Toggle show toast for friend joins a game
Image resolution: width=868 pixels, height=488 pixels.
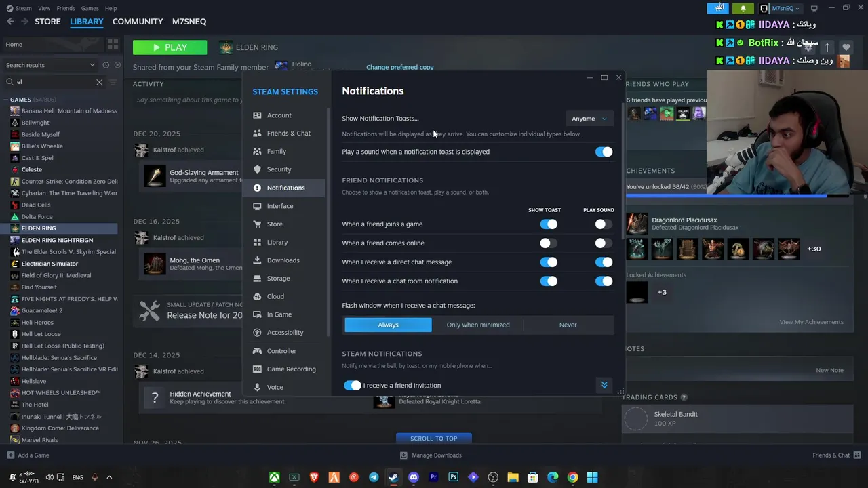click(x=549, y=224)
